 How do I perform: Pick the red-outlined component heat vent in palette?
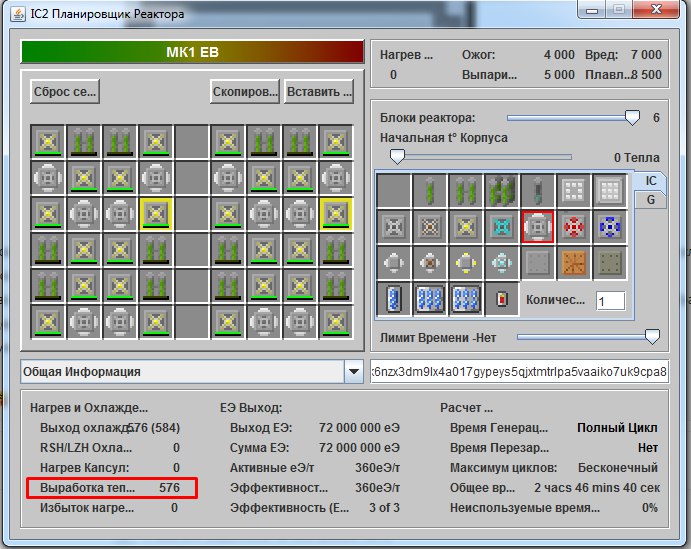(538, 227)
